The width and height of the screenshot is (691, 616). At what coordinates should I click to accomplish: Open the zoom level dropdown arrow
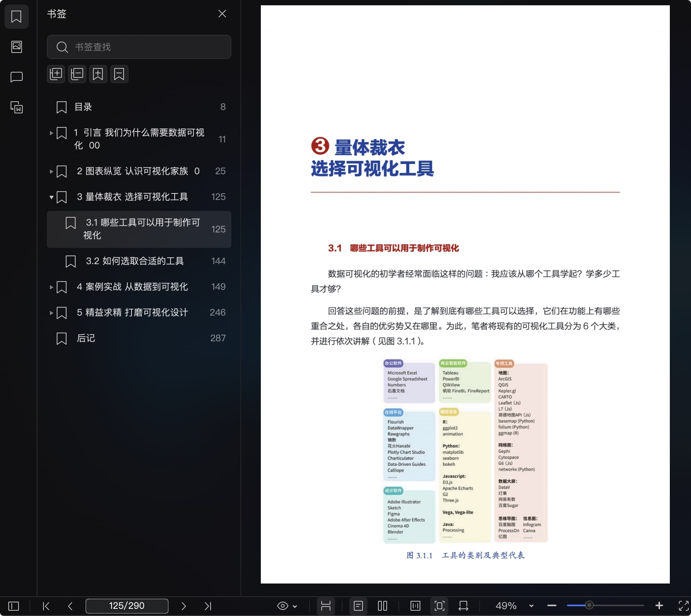click(x=531, y=606)
